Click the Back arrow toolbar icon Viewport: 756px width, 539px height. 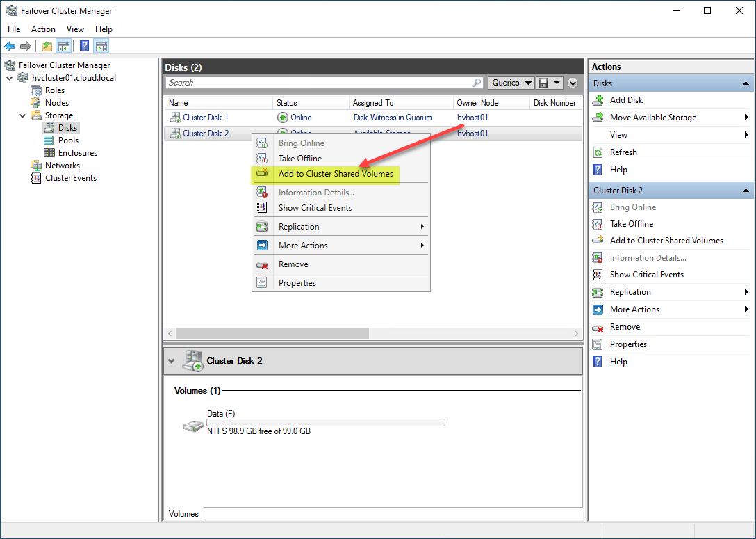click(x=10, y=47)
